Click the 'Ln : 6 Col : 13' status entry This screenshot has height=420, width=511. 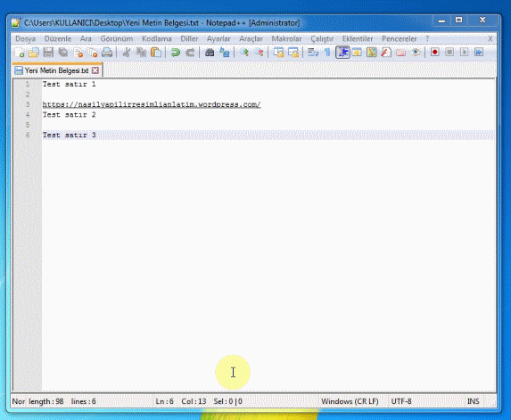tap(181, 401)
